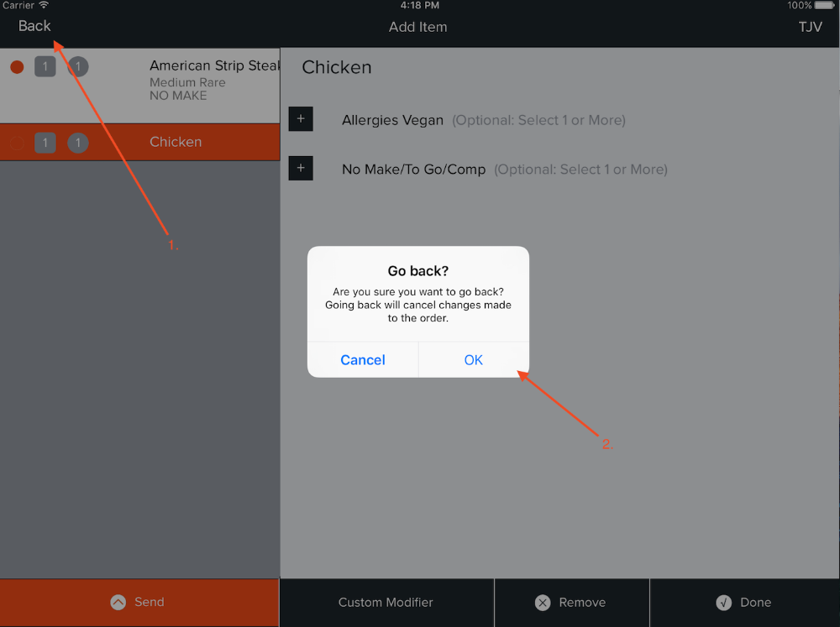Image resolution: width=840 pixels, height=627 pixels.
Task: Tap the Send arrow icon
Action: (x=118, y=603)
